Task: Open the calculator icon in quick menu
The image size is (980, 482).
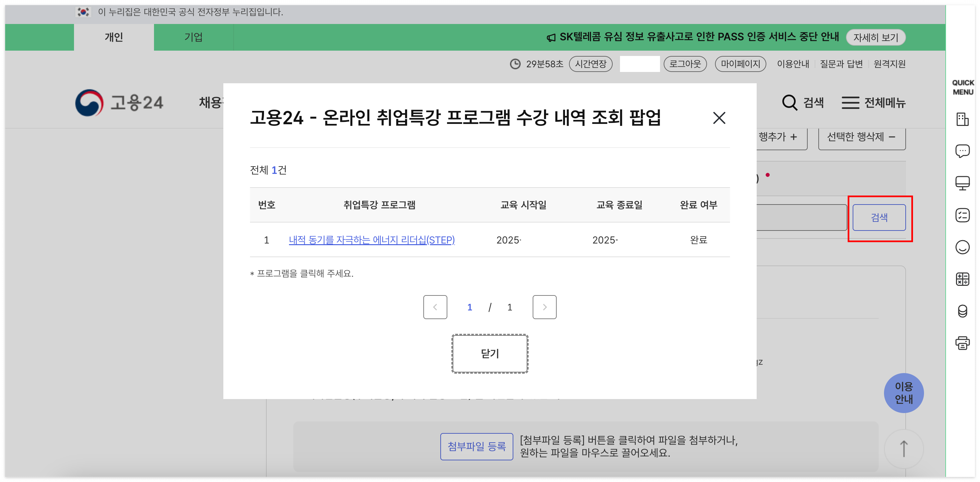Action: (962, 279)
